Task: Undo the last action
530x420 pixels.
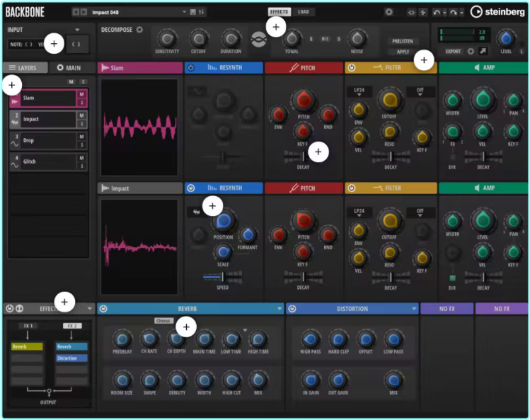Action: (437, 13)
